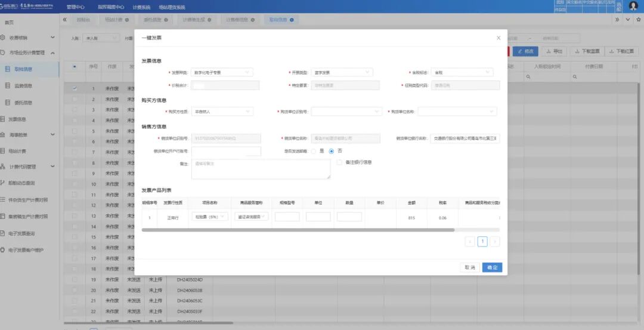Open the 含税标志 dropdown
Viewport: 644px width, 330px height.
[x=462, y=72]
